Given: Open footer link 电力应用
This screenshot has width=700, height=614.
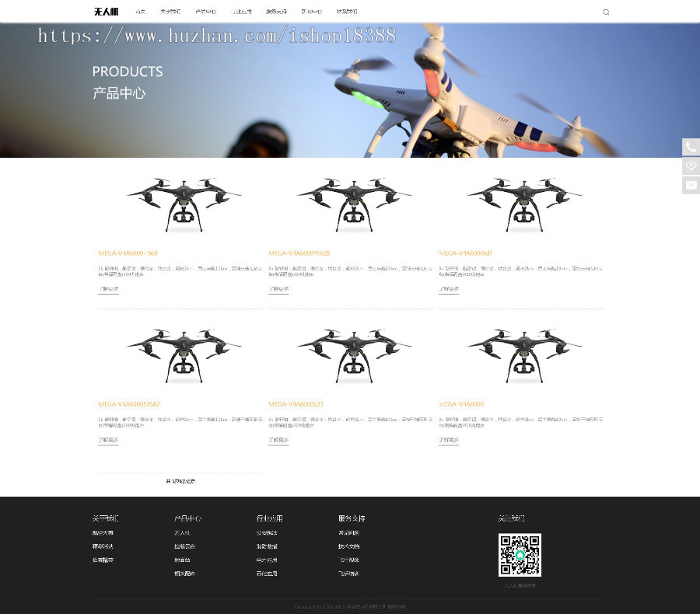Looking at the screenshot, I should point(267,560).
